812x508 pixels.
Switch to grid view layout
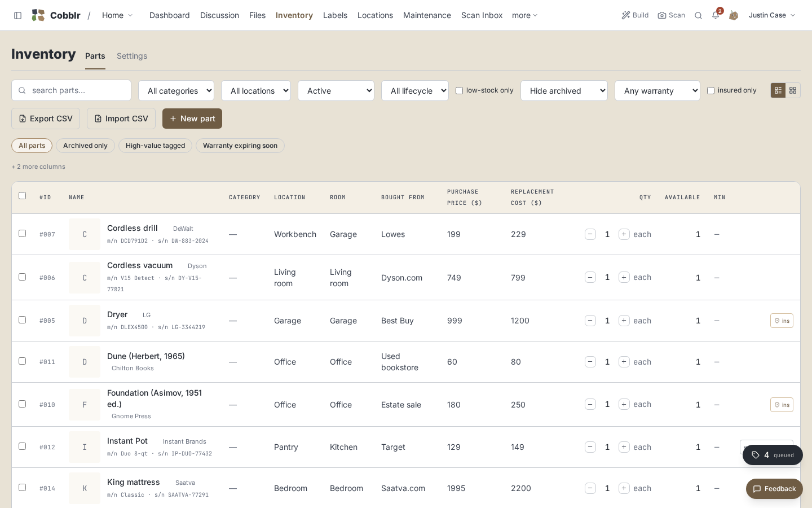click(x=793, y=90)
